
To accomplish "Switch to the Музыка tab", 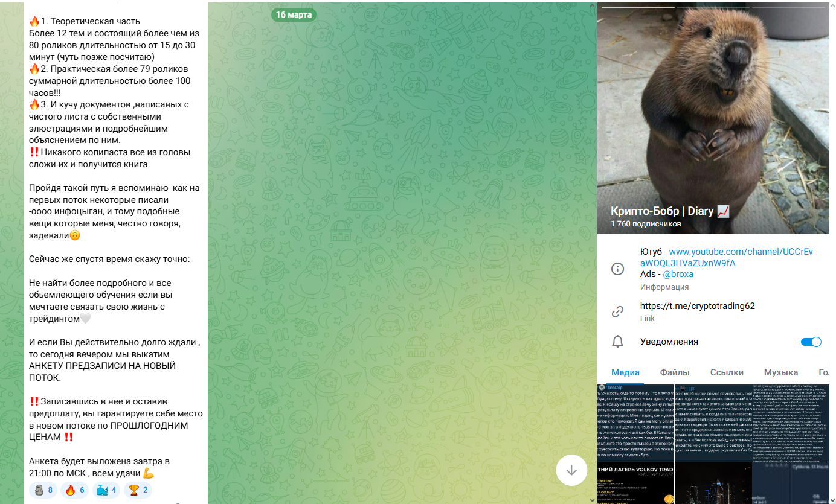I will 780,372.
